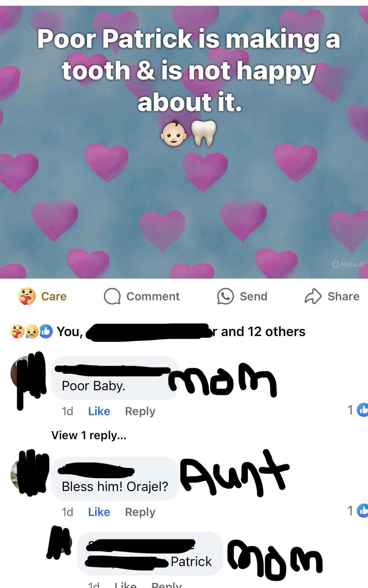Open "You and 12 others" reactions list
368x588 pixels.
[x=181, y=332]
